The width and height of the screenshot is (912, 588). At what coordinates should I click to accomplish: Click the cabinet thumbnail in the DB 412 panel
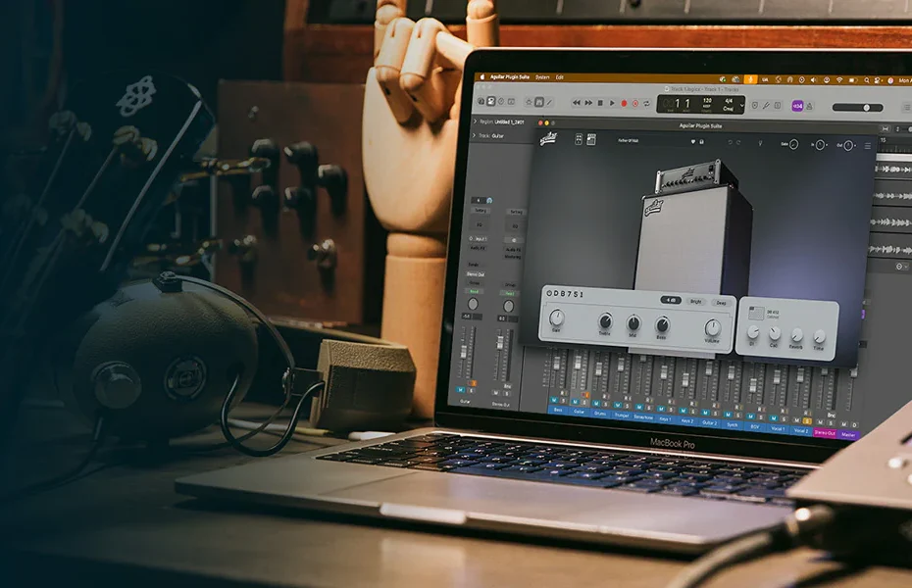(x=755, y=314)
